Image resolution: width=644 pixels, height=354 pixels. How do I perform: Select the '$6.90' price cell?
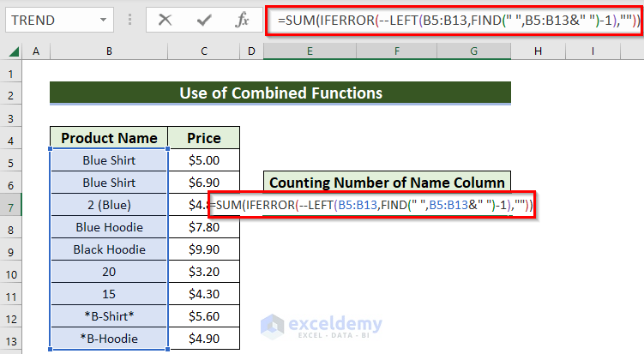point(204,183)
